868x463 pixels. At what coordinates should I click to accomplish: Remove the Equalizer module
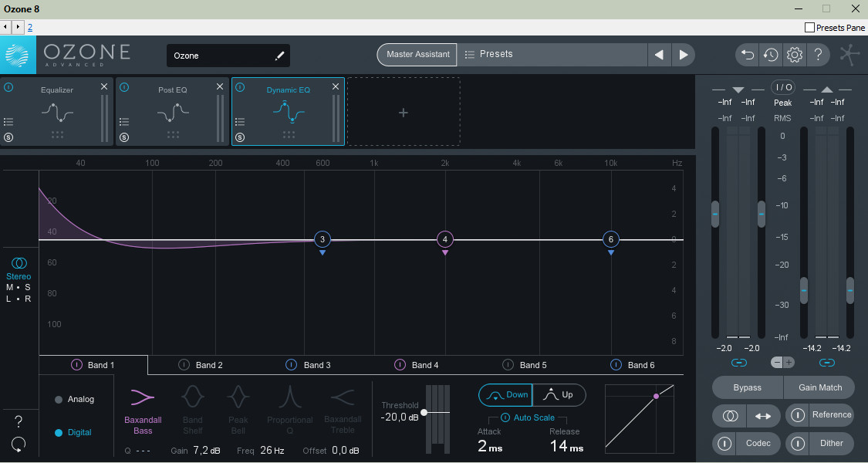(x=104, y=86)
